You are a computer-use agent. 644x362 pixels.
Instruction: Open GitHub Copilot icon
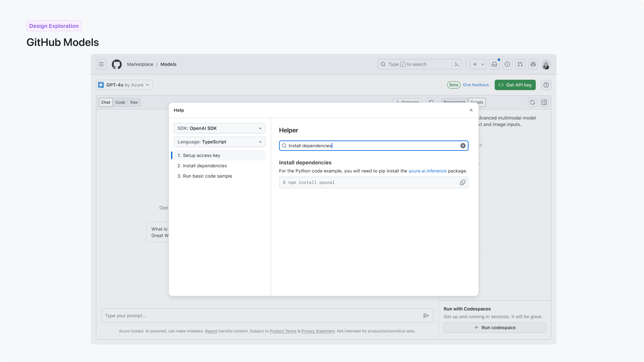(x=533, y=64)
